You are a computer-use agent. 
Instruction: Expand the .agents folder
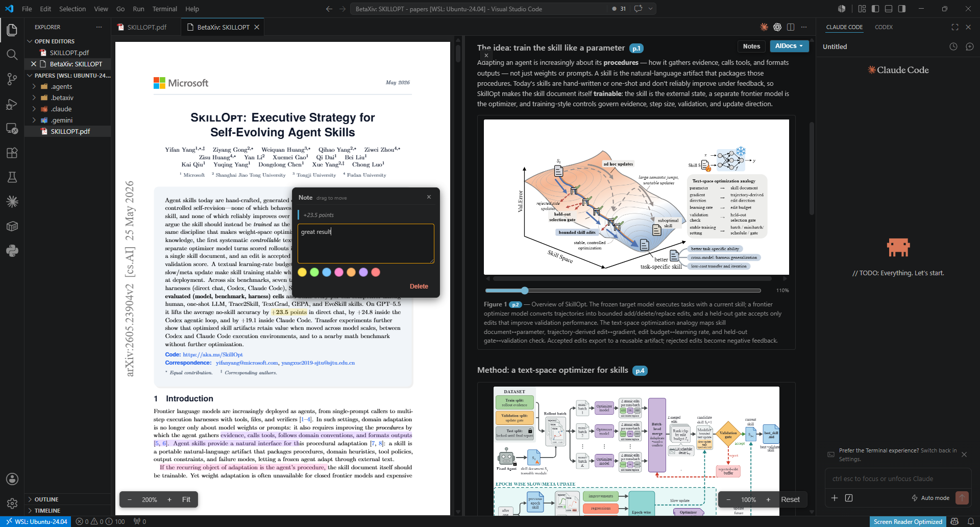click(x=62, y=86)
